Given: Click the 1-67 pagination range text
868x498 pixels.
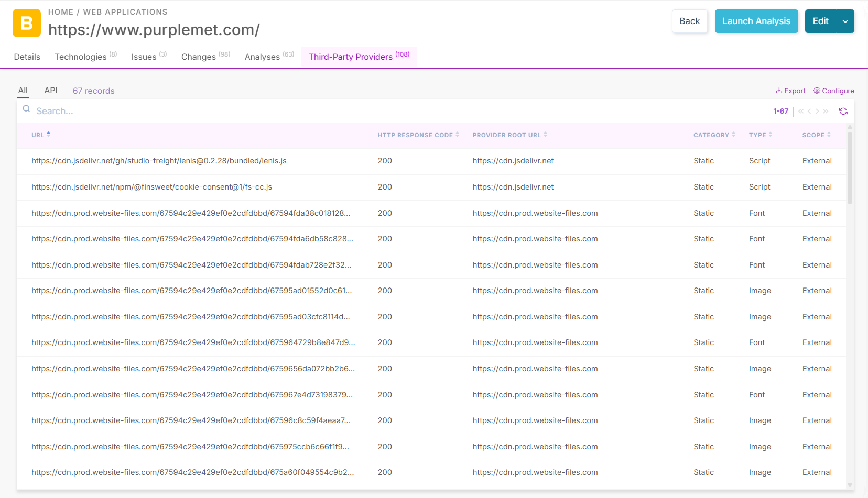Looking at the screenshot, I should coord(780,111).
